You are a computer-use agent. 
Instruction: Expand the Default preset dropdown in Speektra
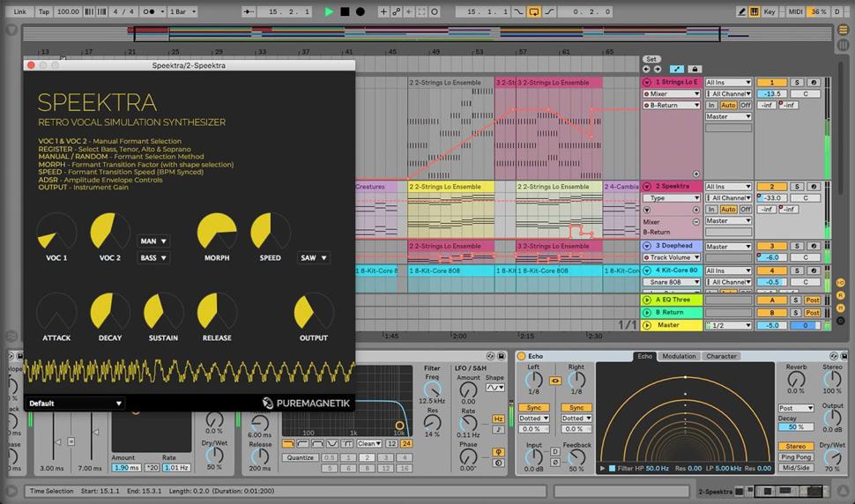[75, 404]
